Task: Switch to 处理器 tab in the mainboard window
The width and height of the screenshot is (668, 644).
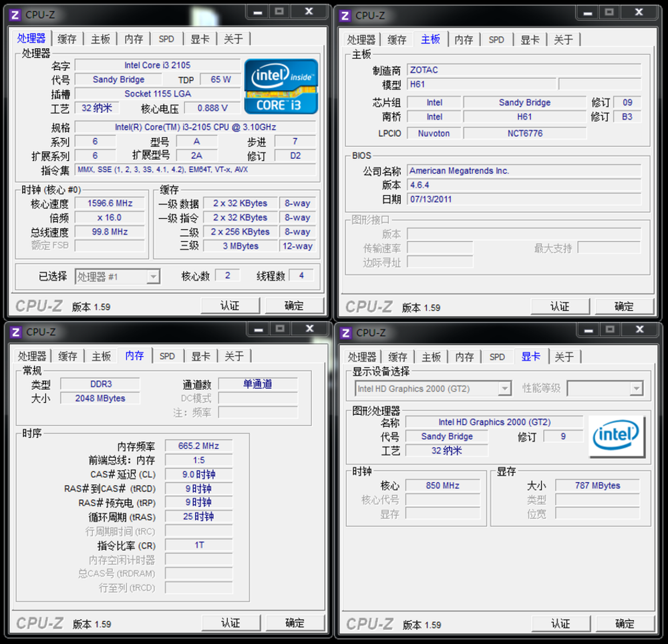Action: (361, 40)
